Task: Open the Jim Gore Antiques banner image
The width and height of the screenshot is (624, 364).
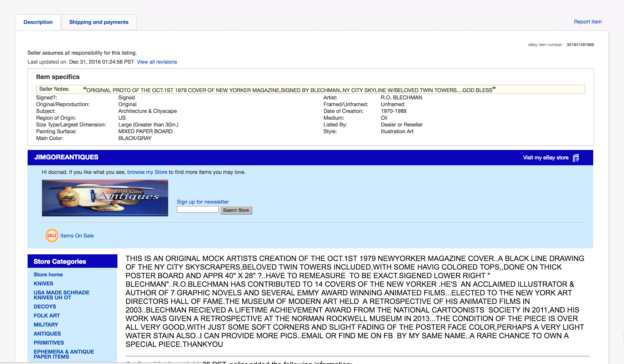Action: [105, 198]
